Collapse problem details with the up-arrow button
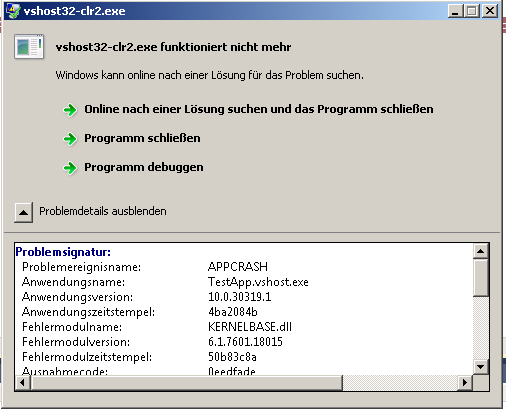The width and height of the screenshot is (506, 409). (x=23, y=212)
